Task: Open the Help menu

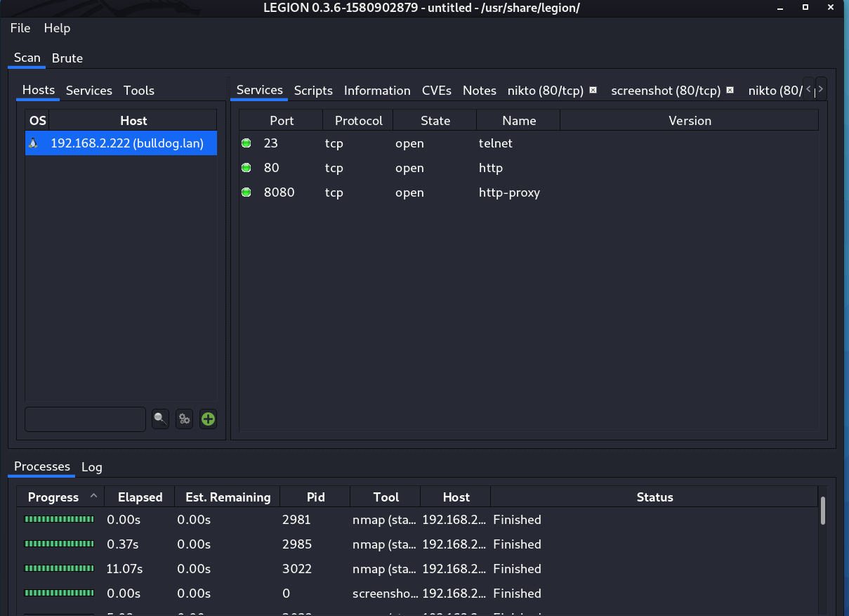Action: click(x=57, y=28)
